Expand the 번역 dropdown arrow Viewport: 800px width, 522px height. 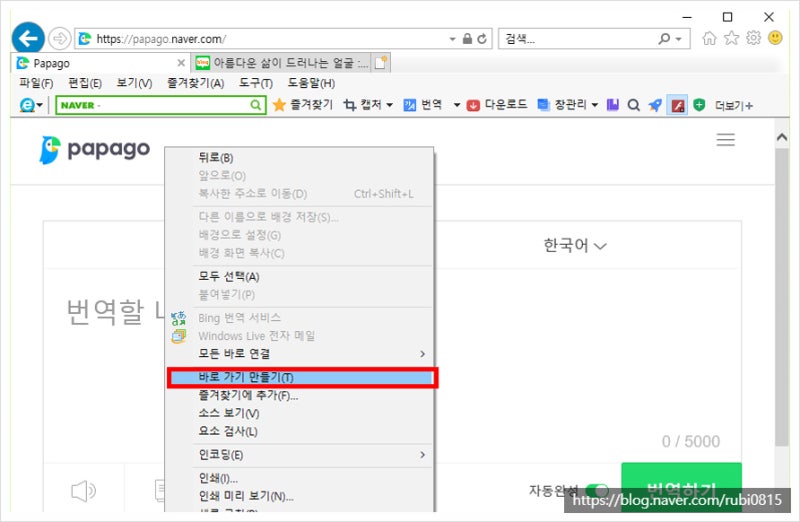click(457, 105)
